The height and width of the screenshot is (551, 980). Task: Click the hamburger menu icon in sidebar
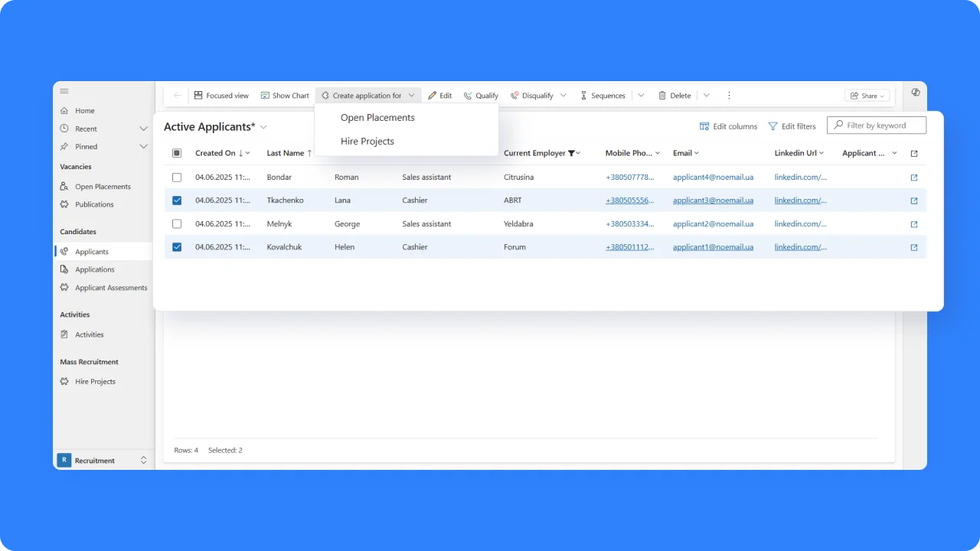pyautogui.click(x=64, y=91)
